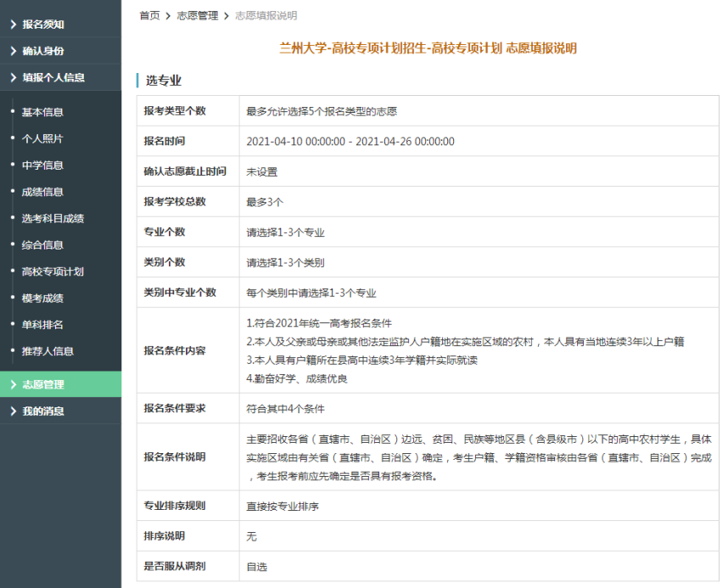Open the 我的消息 menu
Screen dimensions: 728x588
[43, 412]
